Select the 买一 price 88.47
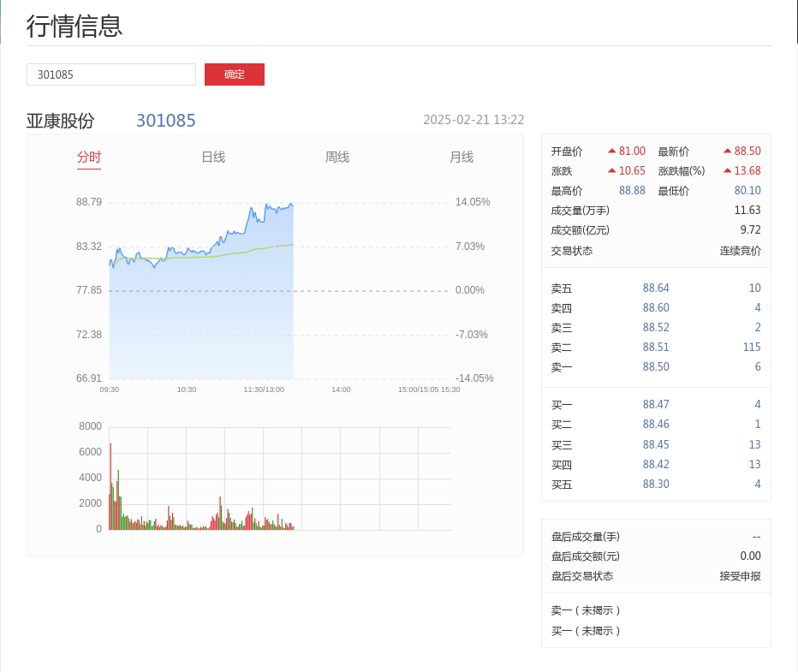798x672 pixels. tap(656, 404)
